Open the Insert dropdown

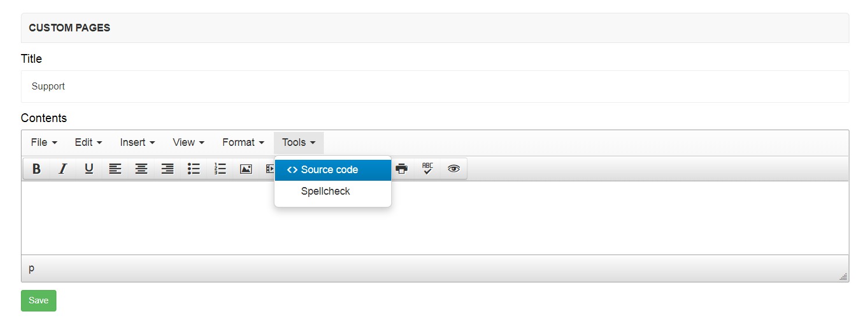pyautogui.click(x=137, y=142)
